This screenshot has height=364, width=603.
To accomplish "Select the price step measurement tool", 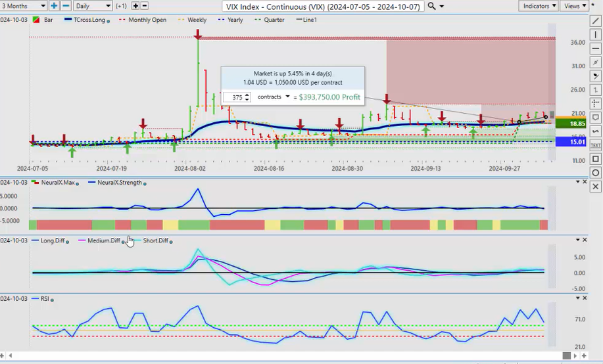I will point(595,89).
